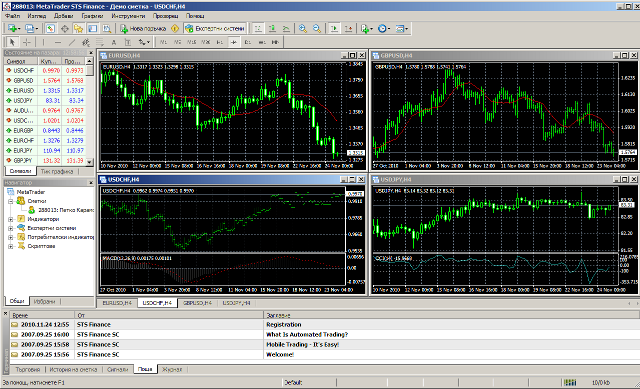Open the Templates dropdown
The height and width of the screenshot is (389, 640).
[402, 29]
